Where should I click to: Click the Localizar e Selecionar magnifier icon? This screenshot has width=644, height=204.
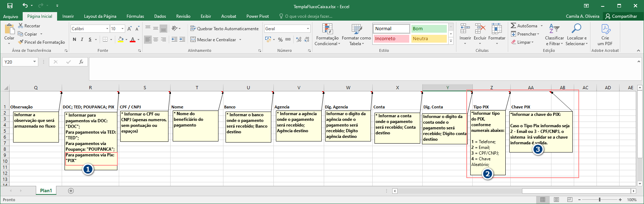click(576, 28)
